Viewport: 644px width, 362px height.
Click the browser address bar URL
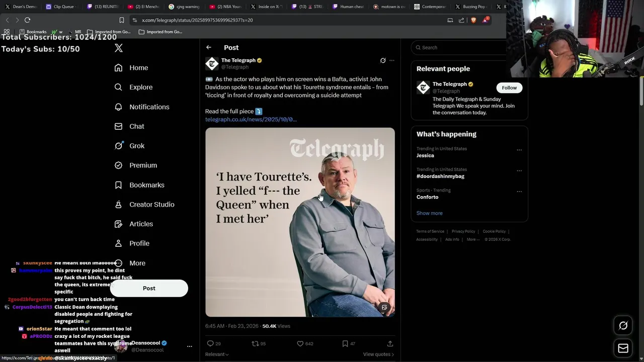(x=197, y=20)
